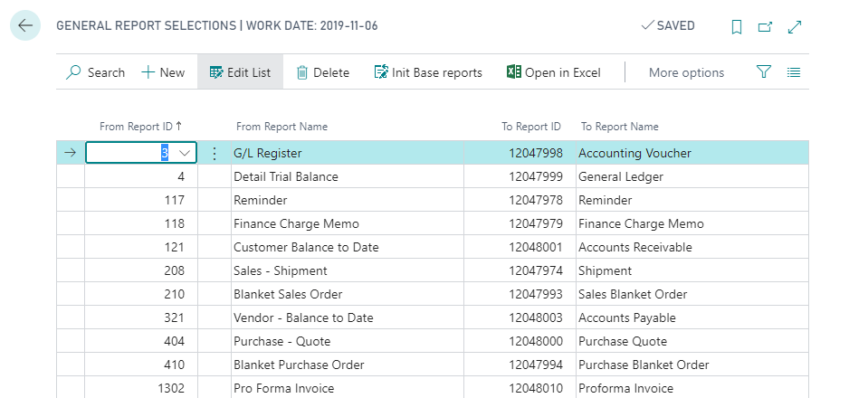Click From Report Name column header

(x=281, y=127)
